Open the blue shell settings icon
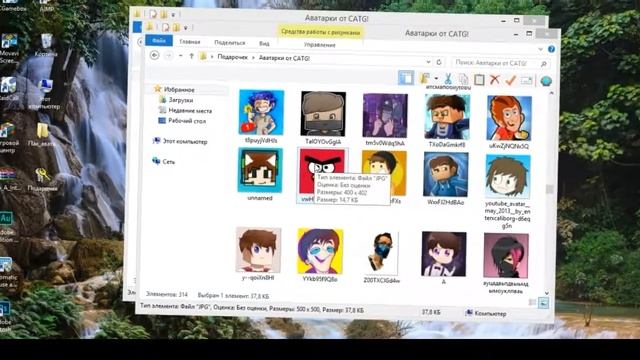The image size is (640, 360). coord(546,81)
